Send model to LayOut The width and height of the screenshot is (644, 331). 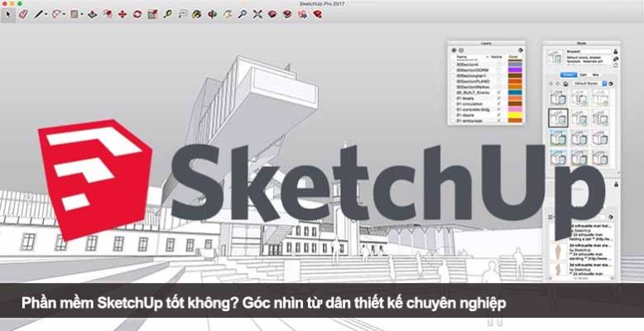pyautogui.click(x=302, y=14)
